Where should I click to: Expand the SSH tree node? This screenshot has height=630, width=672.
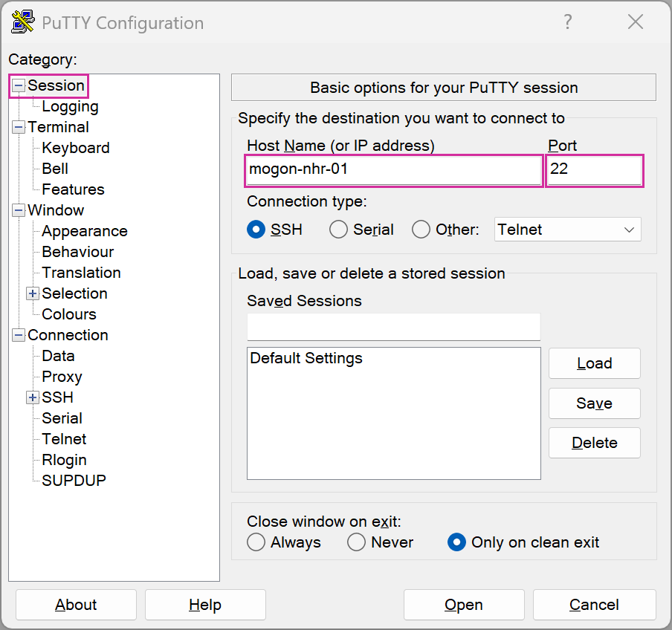[x=33, y=398]
